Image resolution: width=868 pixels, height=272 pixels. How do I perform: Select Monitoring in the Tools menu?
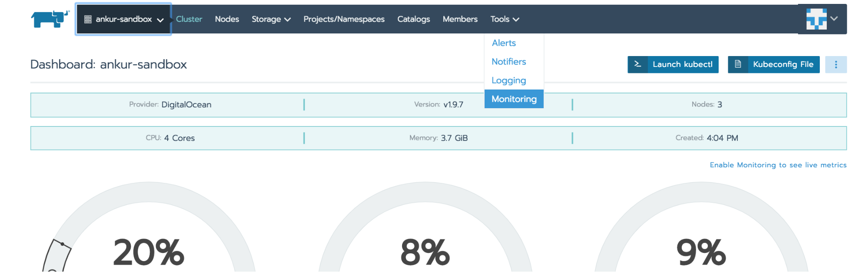tap(514, 99)
